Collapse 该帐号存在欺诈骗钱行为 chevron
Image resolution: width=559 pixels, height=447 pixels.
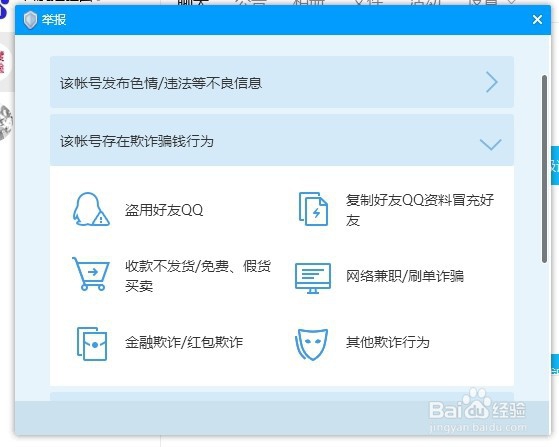491,144
